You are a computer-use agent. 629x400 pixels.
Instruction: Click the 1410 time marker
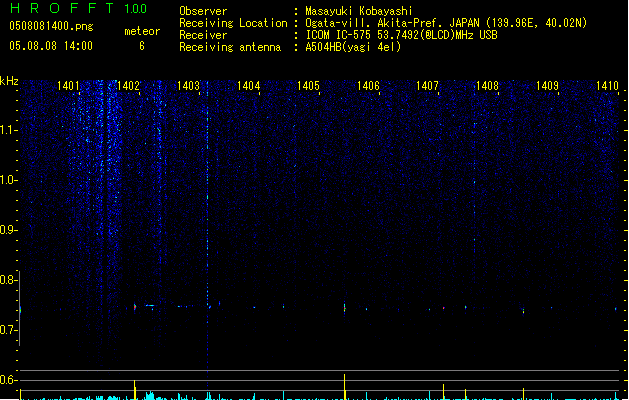(x=607, y=86)
